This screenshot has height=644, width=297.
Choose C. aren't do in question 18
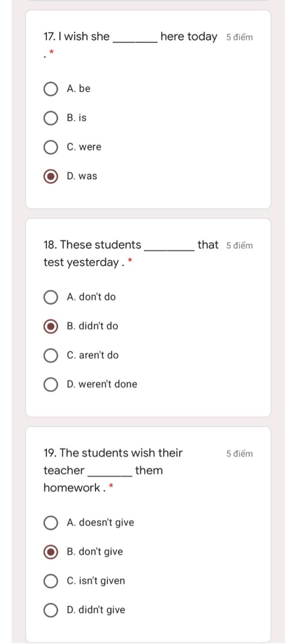[x=51, y=355]
